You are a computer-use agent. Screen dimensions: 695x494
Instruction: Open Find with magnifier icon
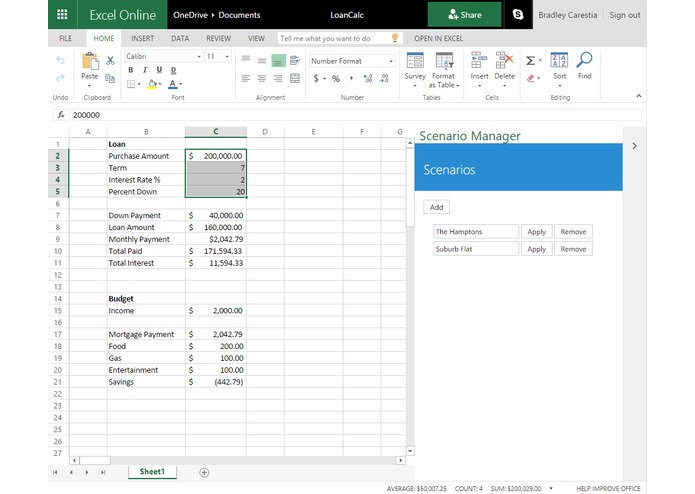pyautogui.click(x=584, y=60)
